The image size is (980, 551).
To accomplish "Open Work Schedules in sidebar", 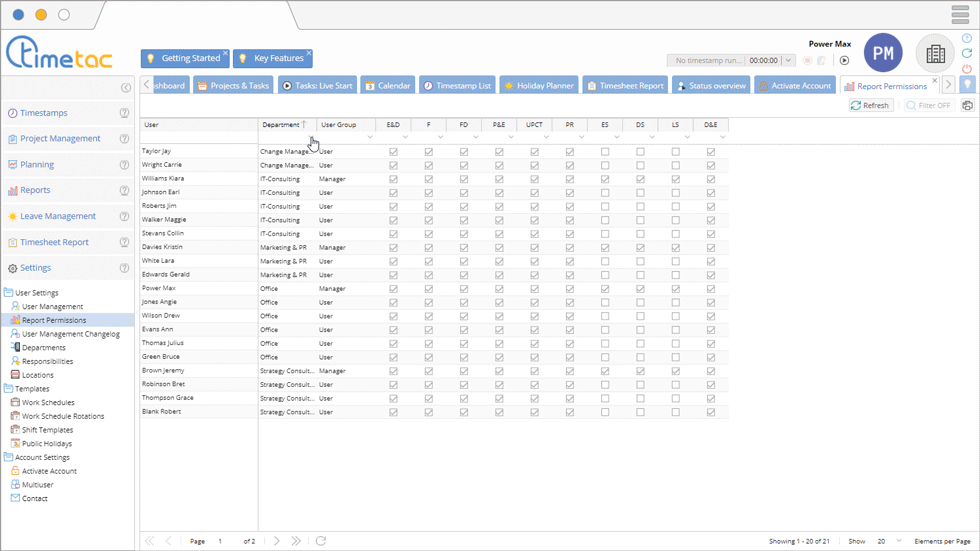I will (48, 403).
